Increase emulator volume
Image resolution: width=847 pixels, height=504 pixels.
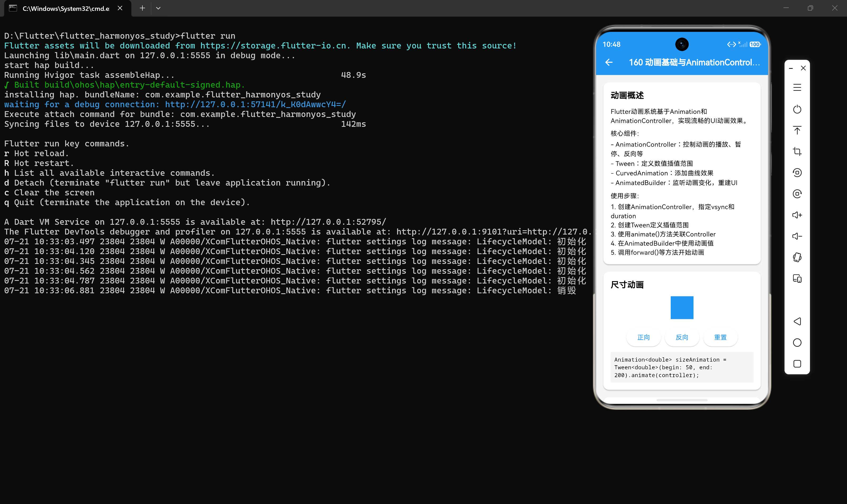coord(797,215)
